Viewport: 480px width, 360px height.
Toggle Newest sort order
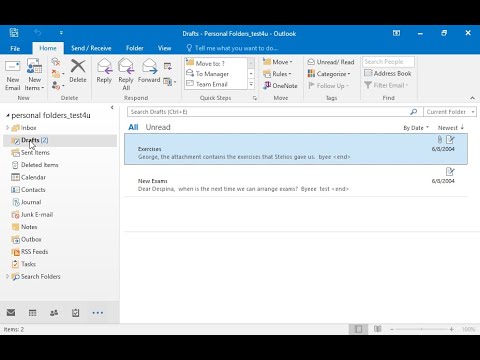pos(451,128)
